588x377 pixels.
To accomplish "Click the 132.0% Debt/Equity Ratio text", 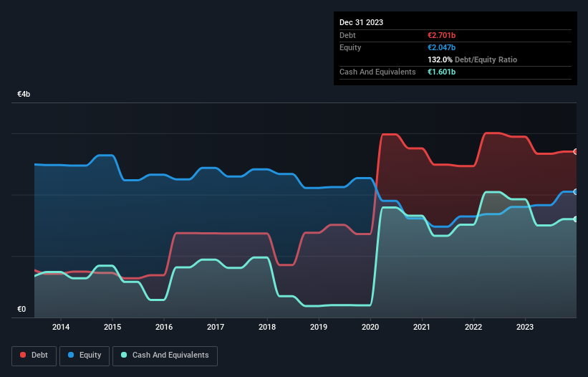I will click(472, 59).
